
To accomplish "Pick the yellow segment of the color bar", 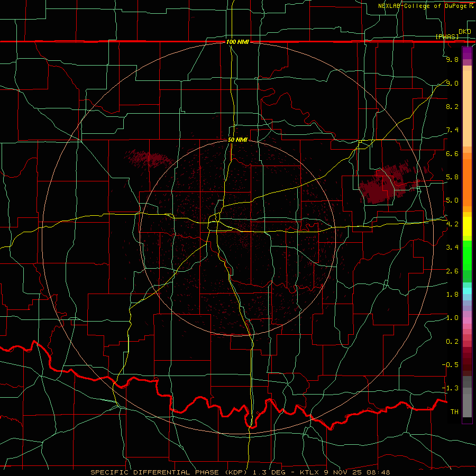I will 467,226.
